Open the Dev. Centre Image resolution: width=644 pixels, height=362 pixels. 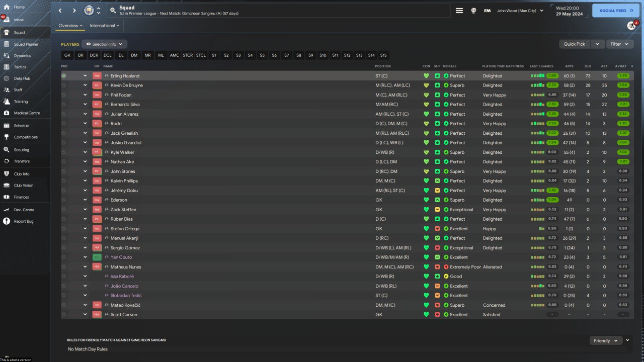(x=25, y=210)
